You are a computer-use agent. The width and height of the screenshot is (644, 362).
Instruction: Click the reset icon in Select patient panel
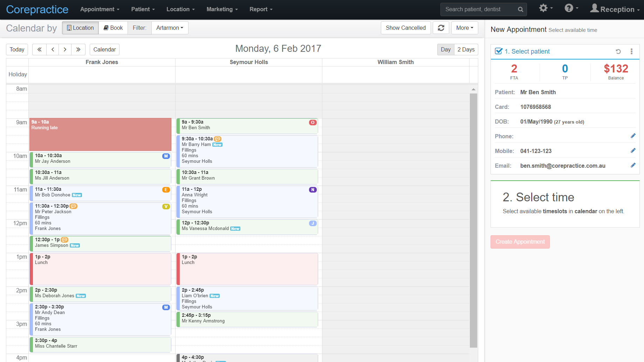point(618,51)
